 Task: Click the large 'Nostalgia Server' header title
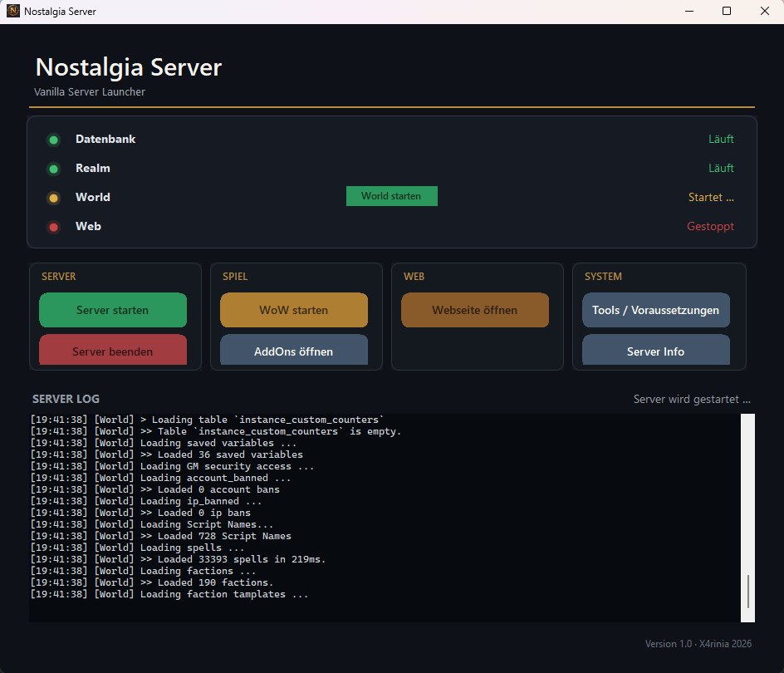point(129,67)
